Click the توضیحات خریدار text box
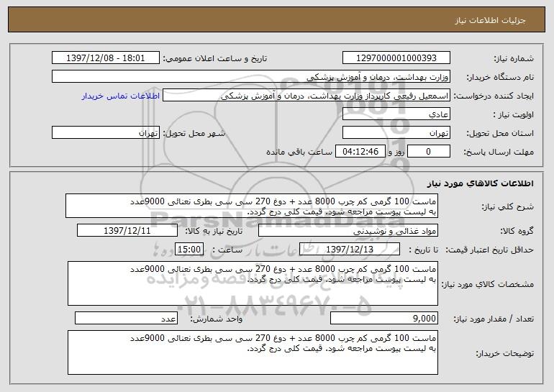Viewport: 554px width, 392px height. tap(253, 352)
